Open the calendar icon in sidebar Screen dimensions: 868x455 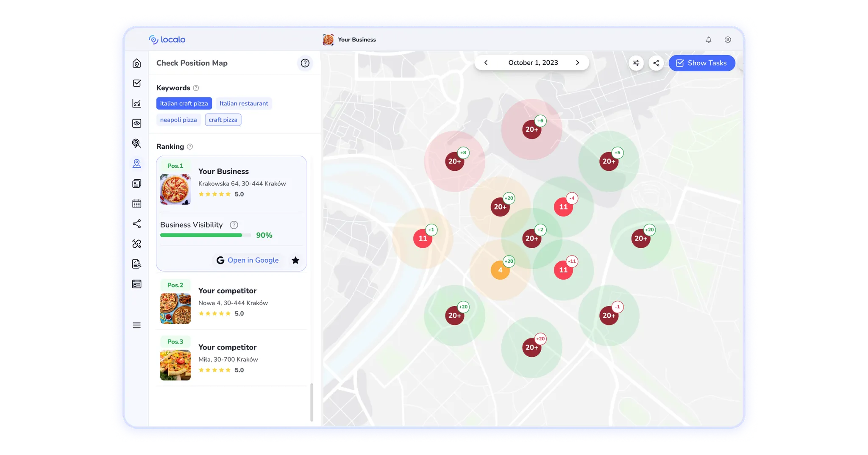click(136, 204)
